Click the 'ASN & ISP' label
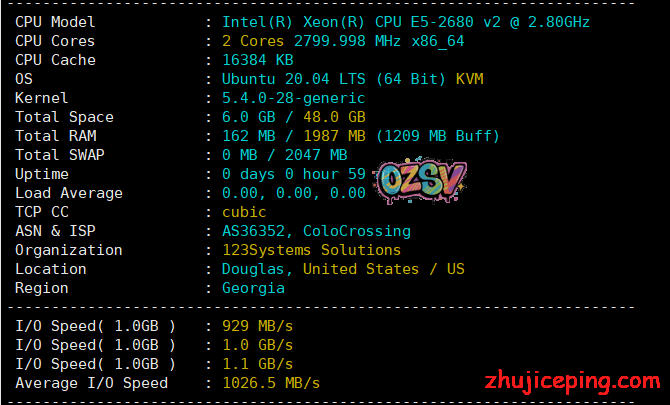Screen dimensions: 670x405 [55, 231]
